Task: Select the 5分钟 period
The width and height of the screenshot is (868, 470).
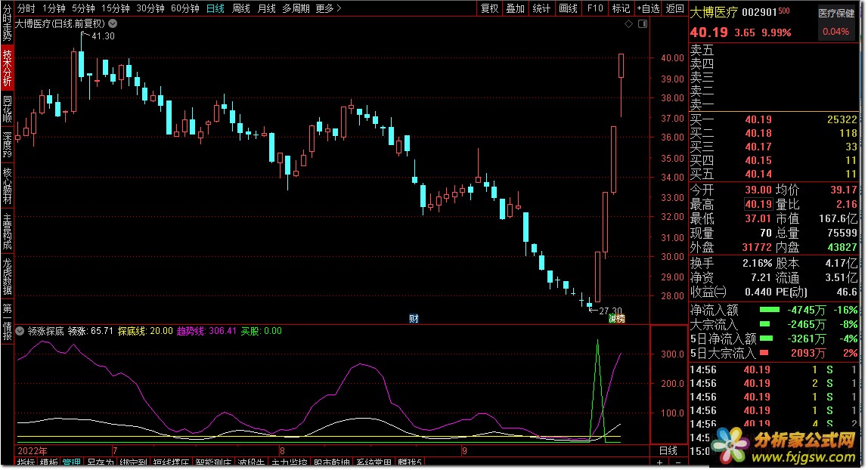Action: click(x=83, y=8)
